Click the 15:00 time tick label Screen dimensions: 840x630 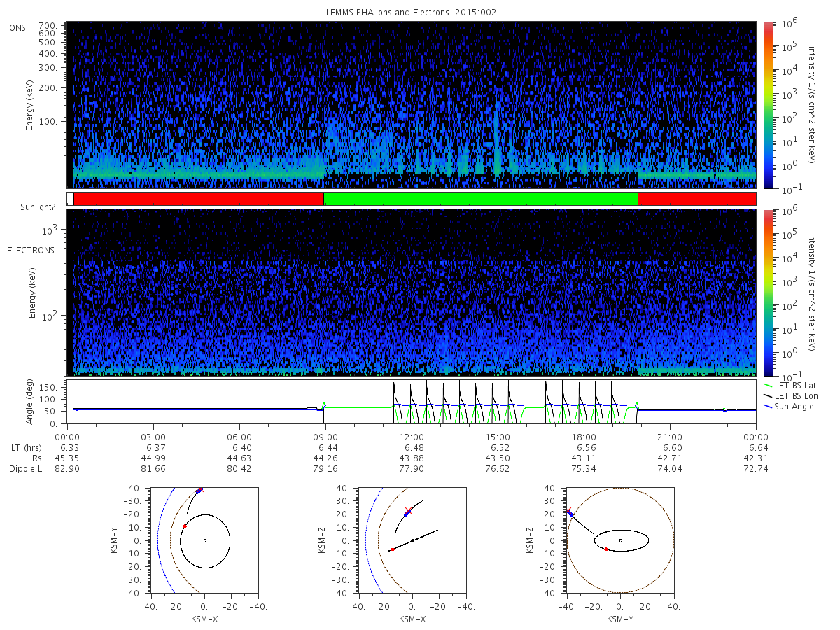(x=498, y=437)
